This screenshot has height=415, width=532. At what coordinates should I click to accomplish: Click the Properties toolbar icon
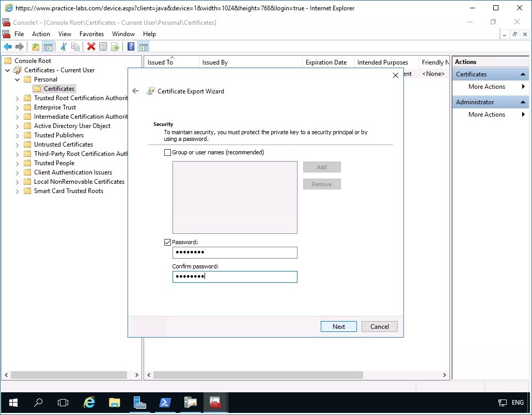click(x=103, y=47)
